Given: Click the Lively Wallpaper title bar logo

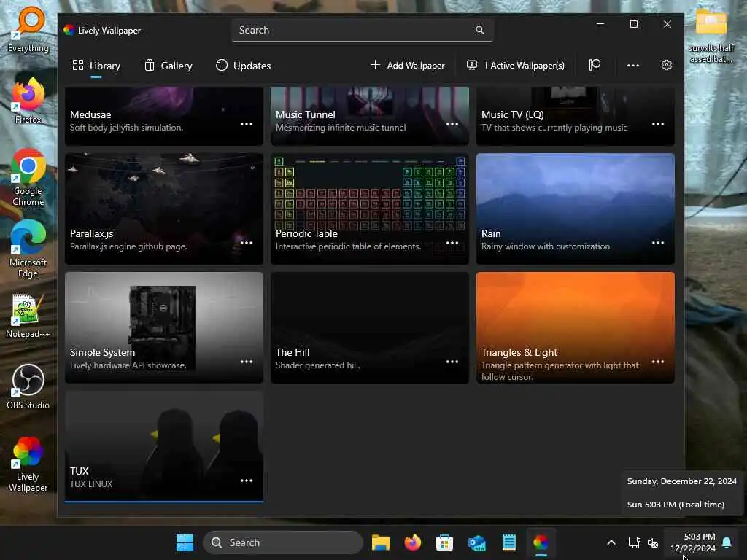Looking at the screenshot, I should pos(69,30).
